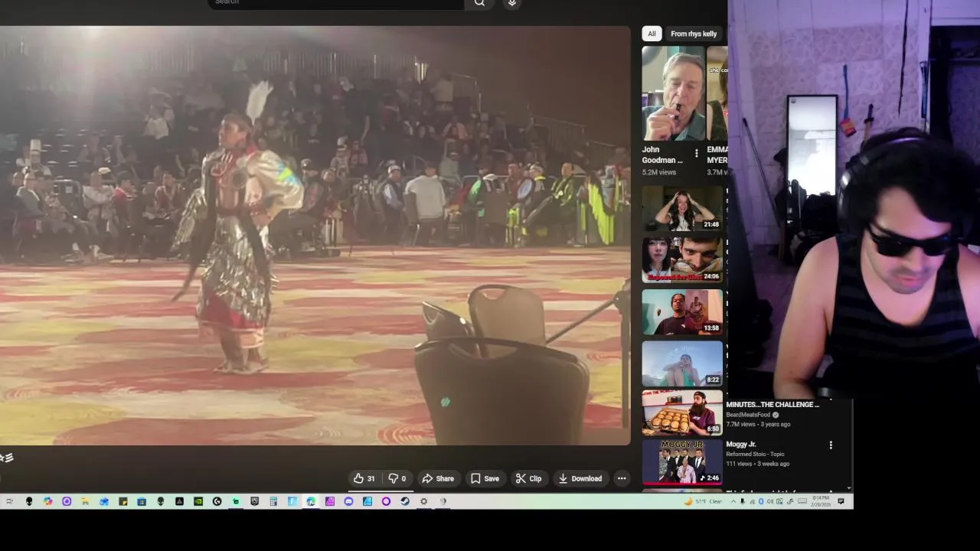Click the tray microphone icon
This screenshot has width=980, height=551.
pos(743,501)
